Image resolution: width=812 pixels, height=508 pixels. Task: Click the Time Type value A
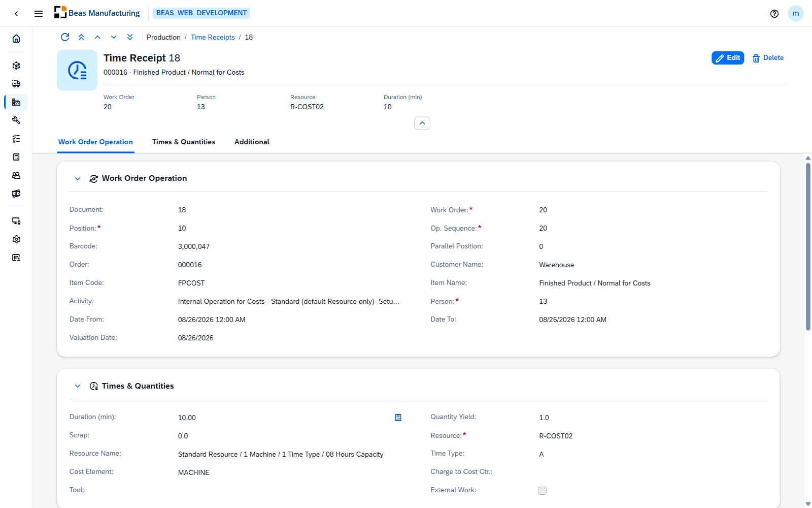click(542, 454)
